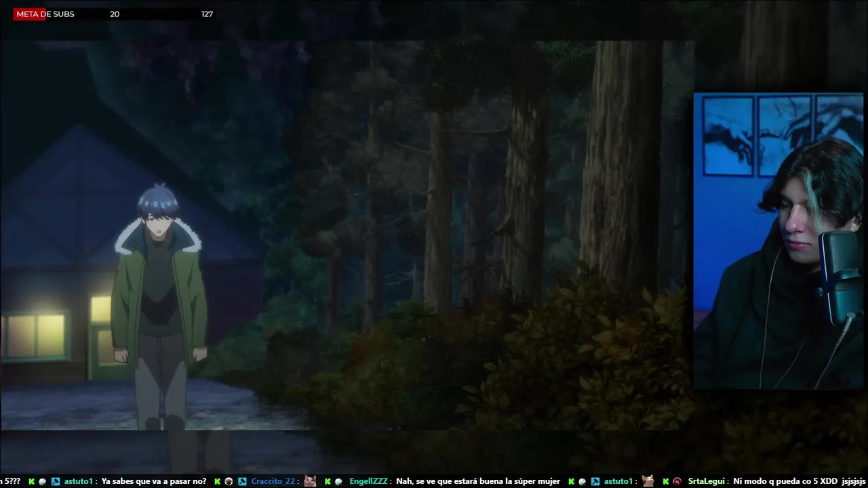Click username astuto1 before 'Ya sabes que va a pasar no?'

point(79,481)
